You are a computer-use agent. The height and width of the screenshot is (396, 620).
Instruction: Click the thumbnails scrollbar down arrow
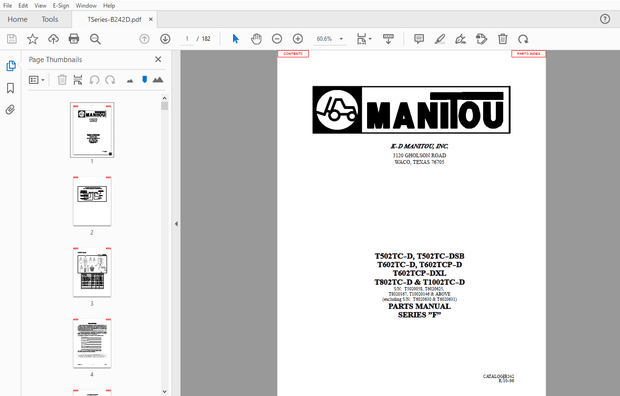point(164,392)
